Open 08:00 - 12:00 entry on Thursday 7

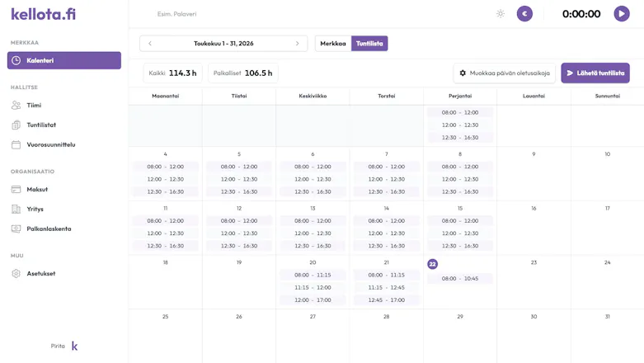[x=386, y=167]
